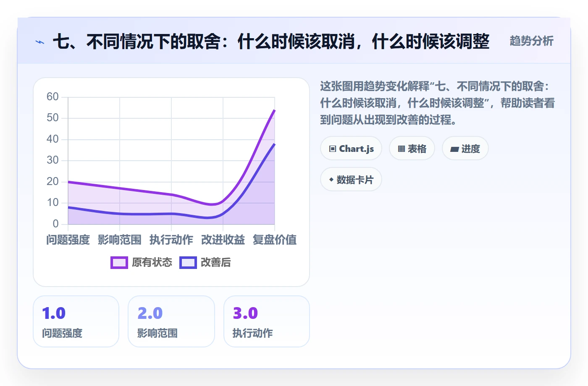Select the 数据卡片 tag
This screenshot has width=588, height=386.
click(x=351, y=180)
